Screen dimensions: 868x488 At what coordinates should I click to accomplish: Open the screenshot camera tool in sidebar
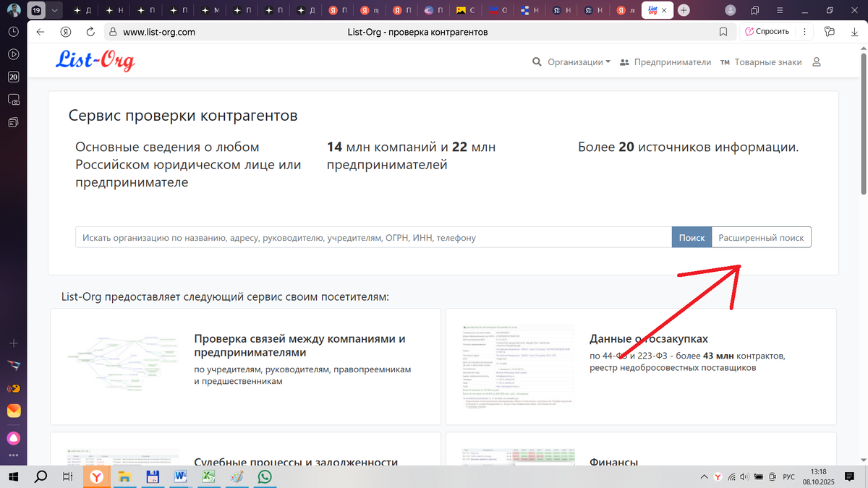pyautogui.click(x=13, y=100)
